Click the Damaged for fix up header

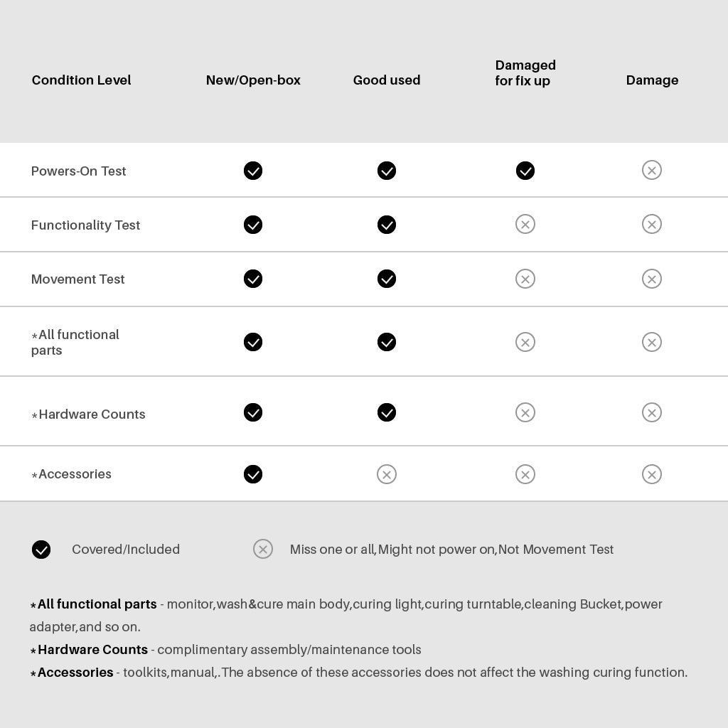[x=525, y=73]
